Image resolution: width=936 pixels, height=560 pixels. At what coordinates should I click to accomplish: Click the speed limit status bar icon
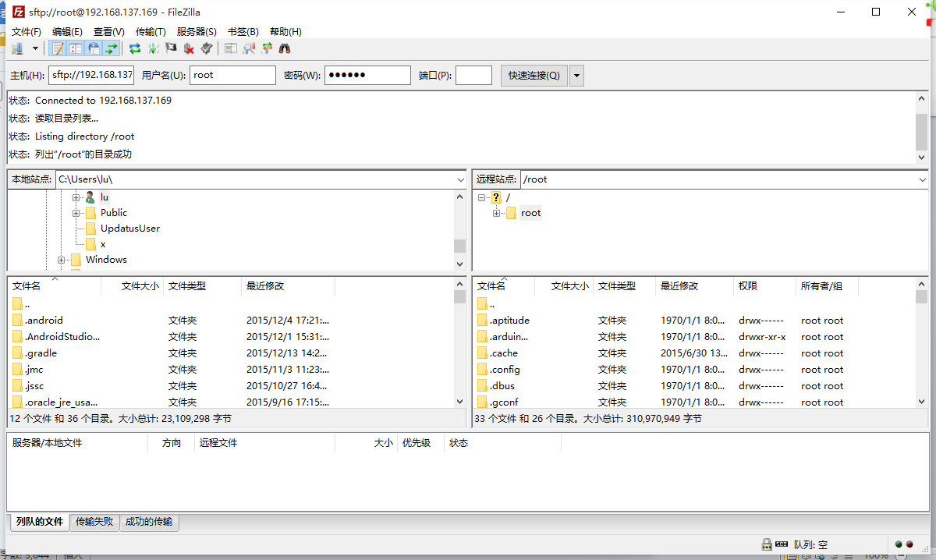point(783,544)
